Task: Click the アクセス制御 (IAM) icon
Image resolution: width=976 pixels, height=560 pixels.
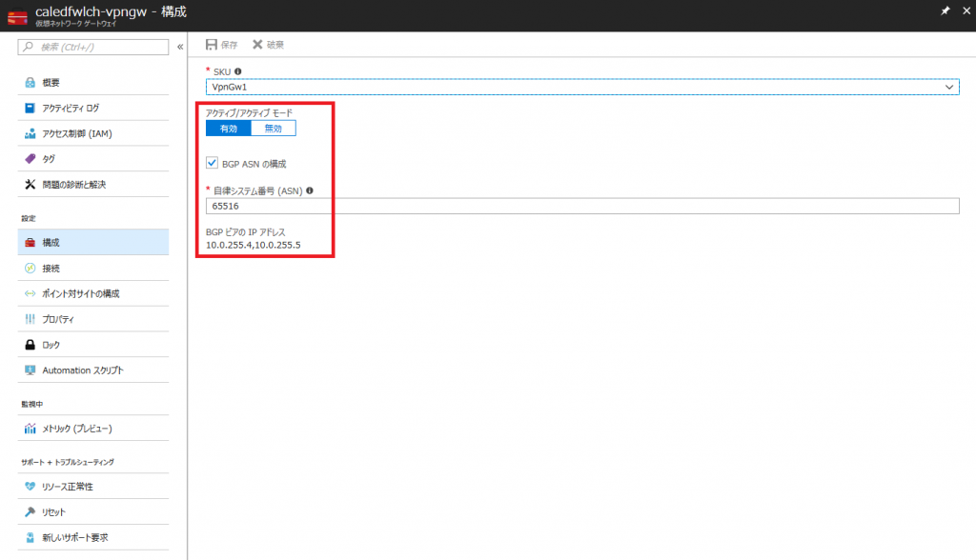Action: tap(30, 133)
